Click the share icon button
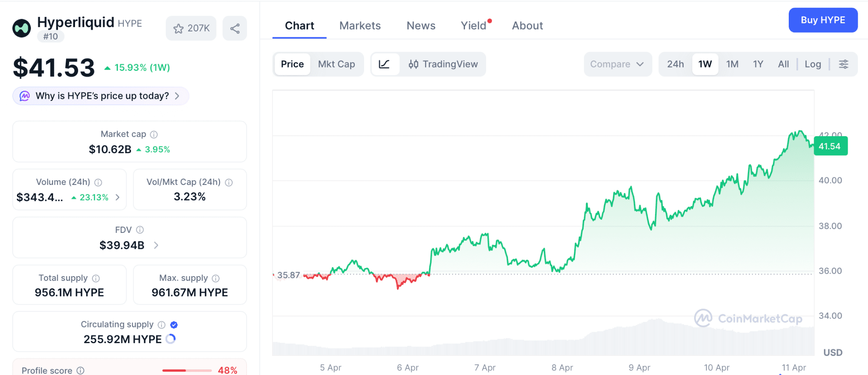 235,28
